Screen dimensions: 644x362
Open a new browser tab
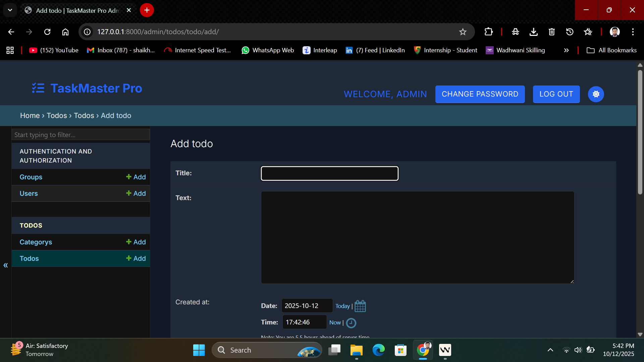click(147, 10)
